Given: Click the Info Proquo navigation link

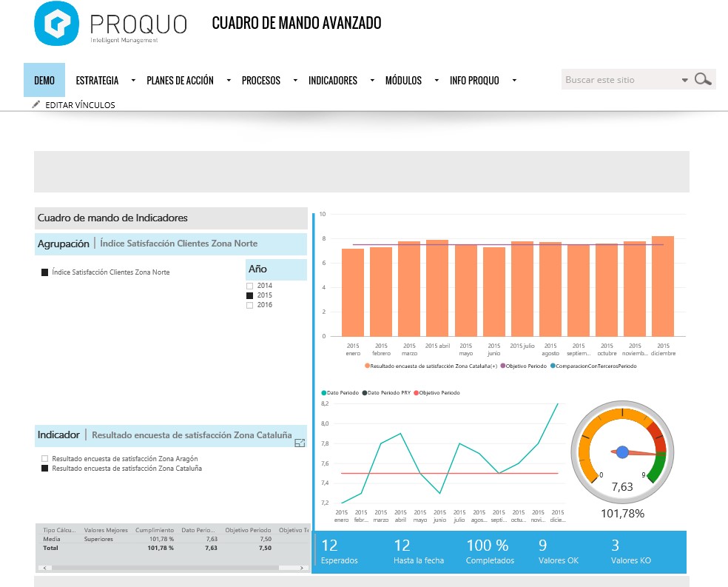Looking at the screenshot, I should point(474,81).
